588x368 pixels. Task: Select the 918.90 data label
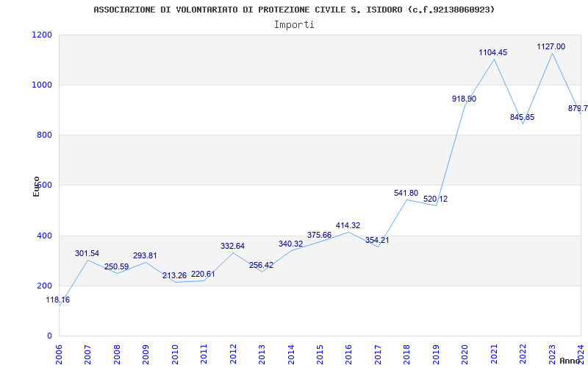pos(465,99)
